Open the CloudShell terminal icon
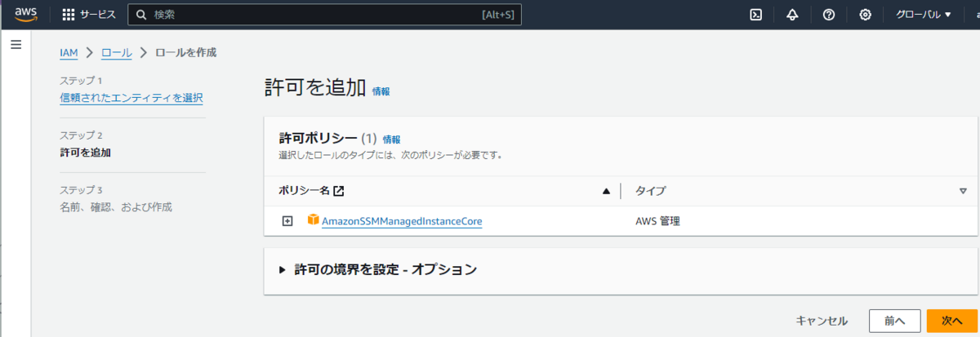Image resolution: width=980 pixels, height=337 pixels. point(756,15)
